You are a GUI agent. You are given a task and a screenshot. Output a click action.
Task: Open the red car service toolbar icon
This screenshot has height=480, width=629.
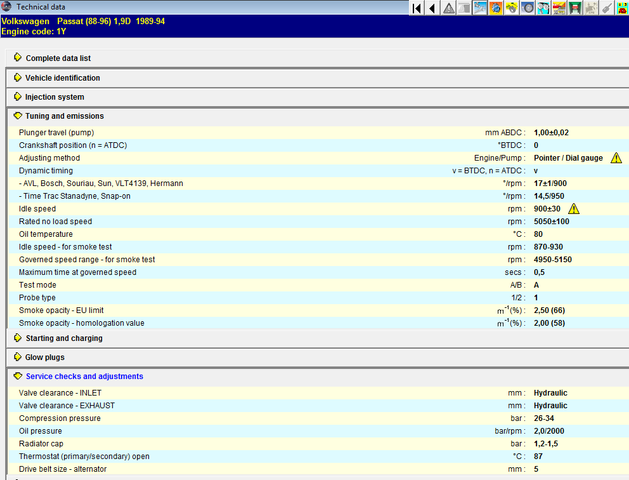point(559,8)
